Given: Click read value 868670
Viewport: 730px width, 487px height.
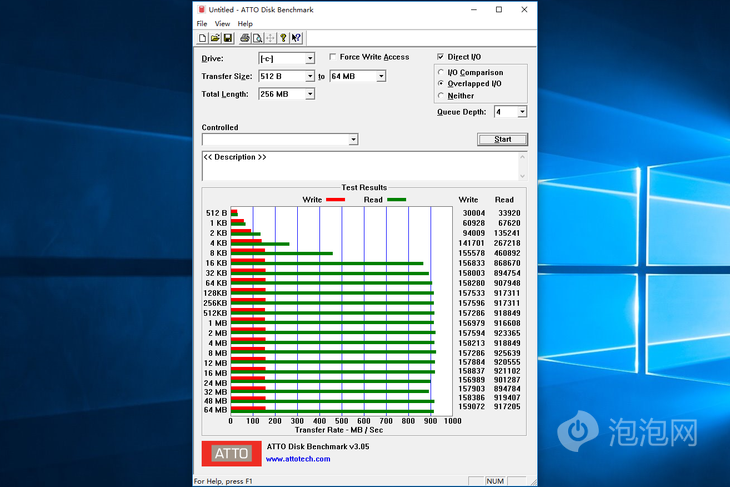Looking at the screenshot, I should pyautogui.click(x=507, y=263).
